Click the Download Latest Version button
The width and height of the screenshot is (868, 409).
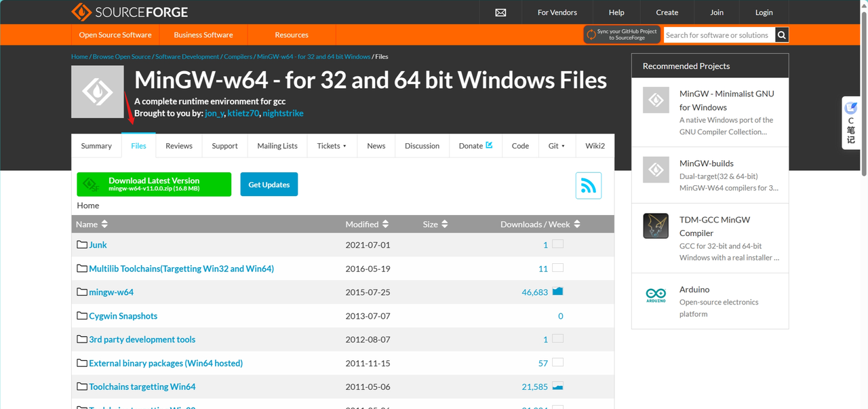[x=154, y=184]
